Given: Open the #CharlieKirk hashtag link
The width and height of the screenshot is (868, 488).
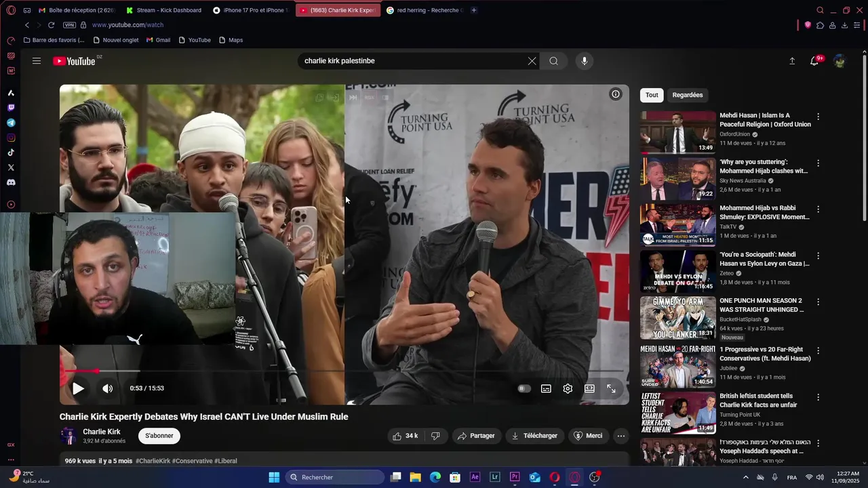Looking at the screenshot, I should 153,461.
